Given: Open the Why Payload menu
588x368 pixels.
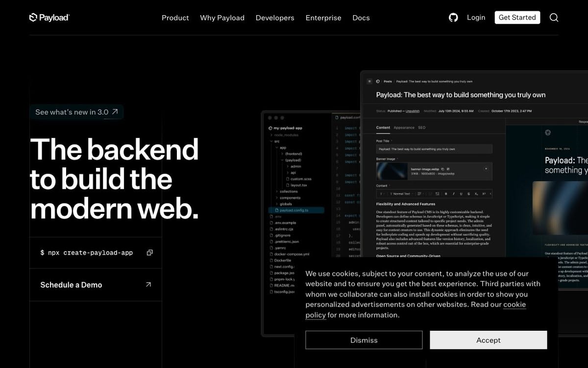Looking at the screenshot, I should (222, 18).
